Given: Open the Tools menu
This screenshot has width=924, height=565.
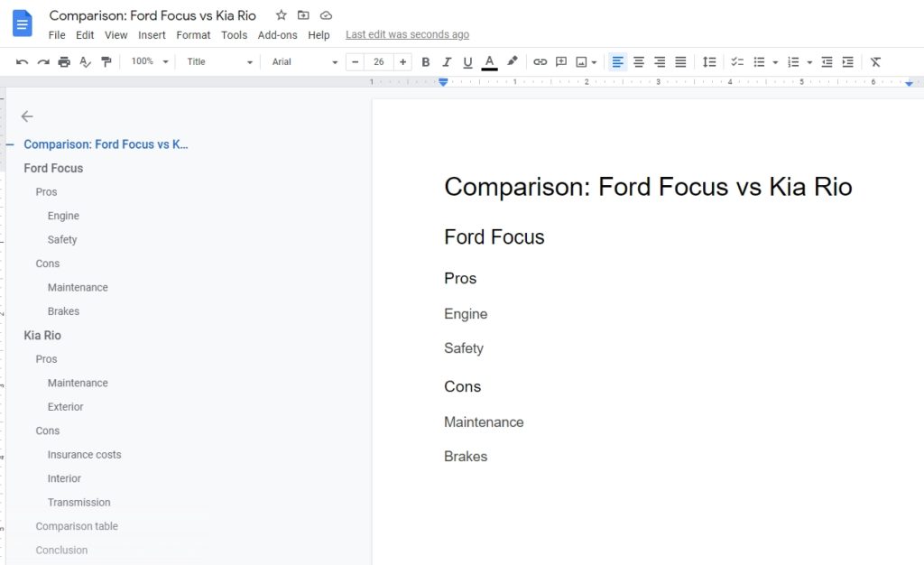Looking at the screenshot, I should [234, 35].
